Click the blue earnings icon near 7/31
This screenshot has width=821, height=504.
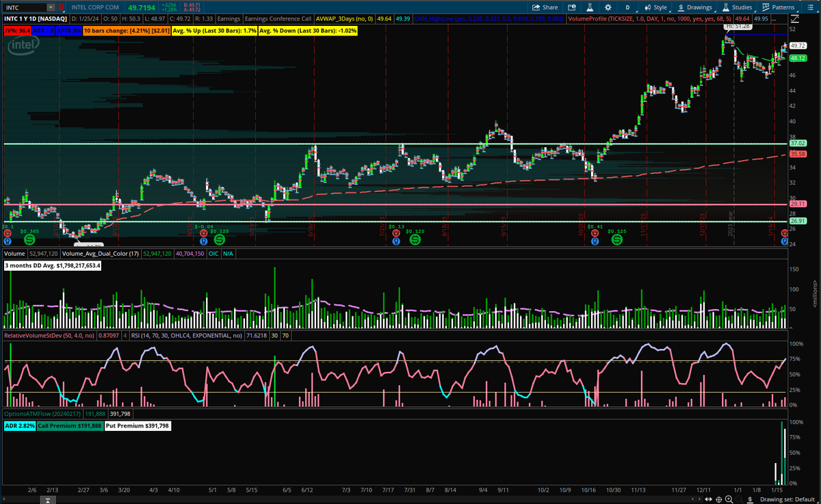point(395,241)
